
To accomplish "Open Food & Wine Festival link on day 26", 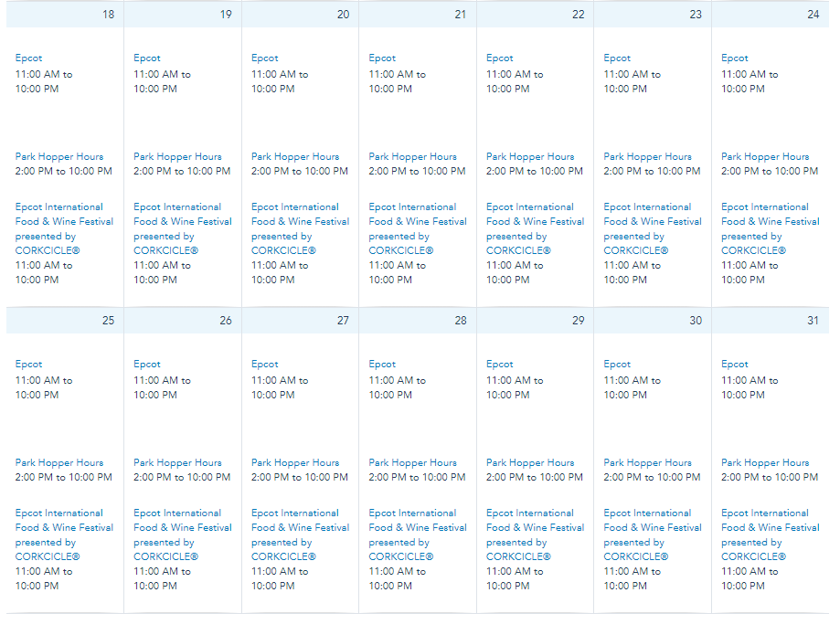I will pyautogui.click(x=183, y=534).
